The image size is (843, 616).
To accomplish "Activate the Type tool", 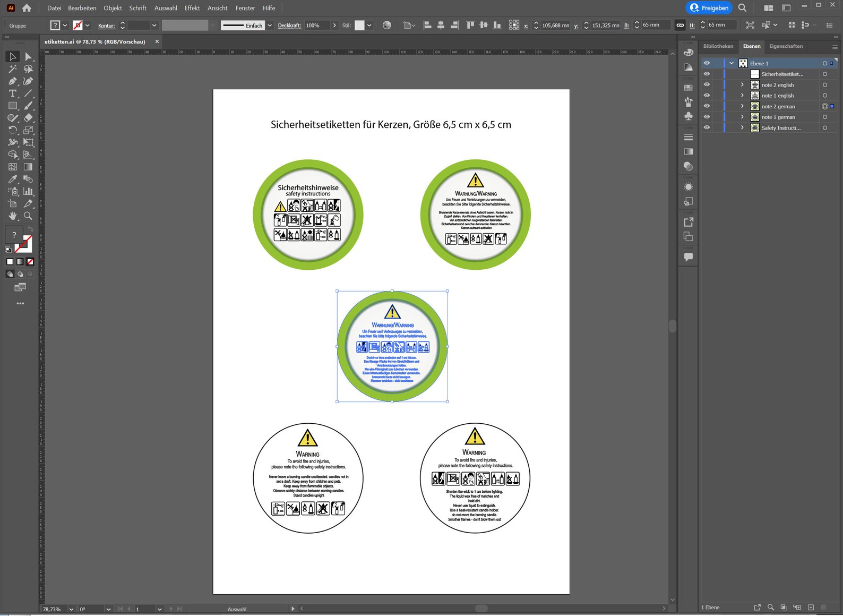I will (13, 93).
